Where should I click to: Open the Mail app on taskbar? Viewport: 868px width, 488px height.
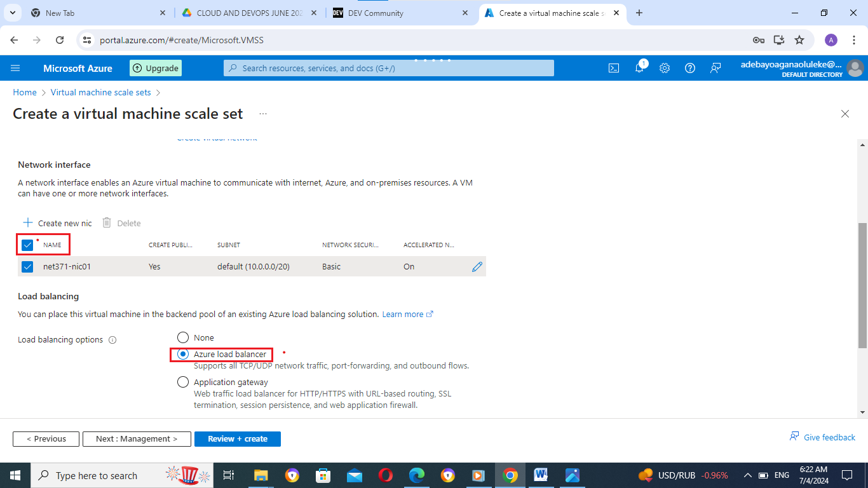pos(355,475)
